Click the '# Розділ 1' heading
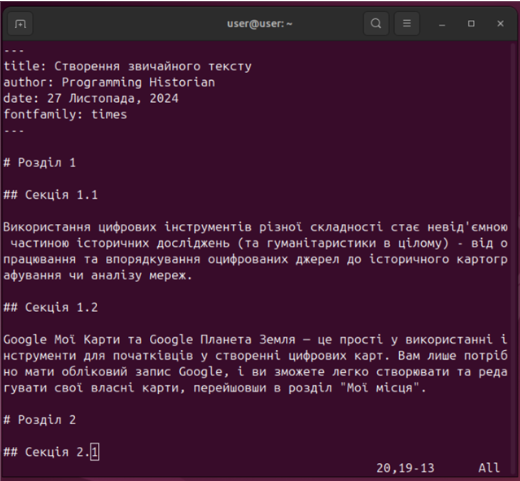520x481 pixels. (x=40, y=163)
